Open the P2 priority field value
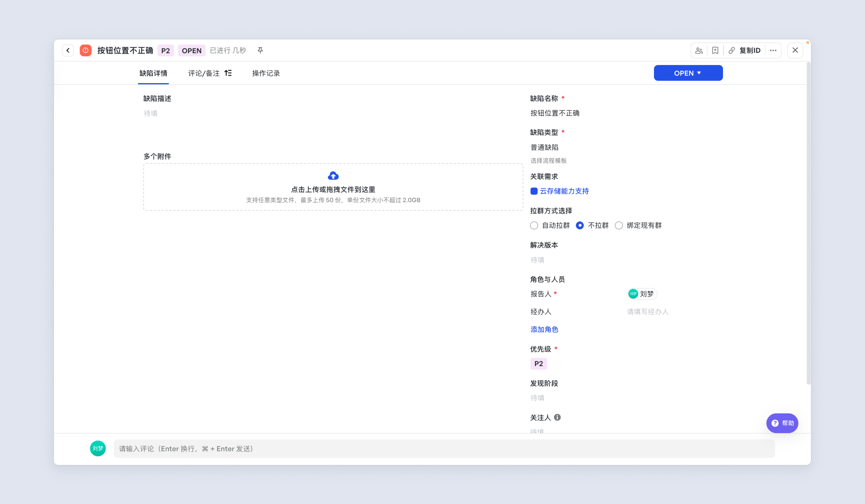Viewport: 865px width, 504px height. coord(538,364)
